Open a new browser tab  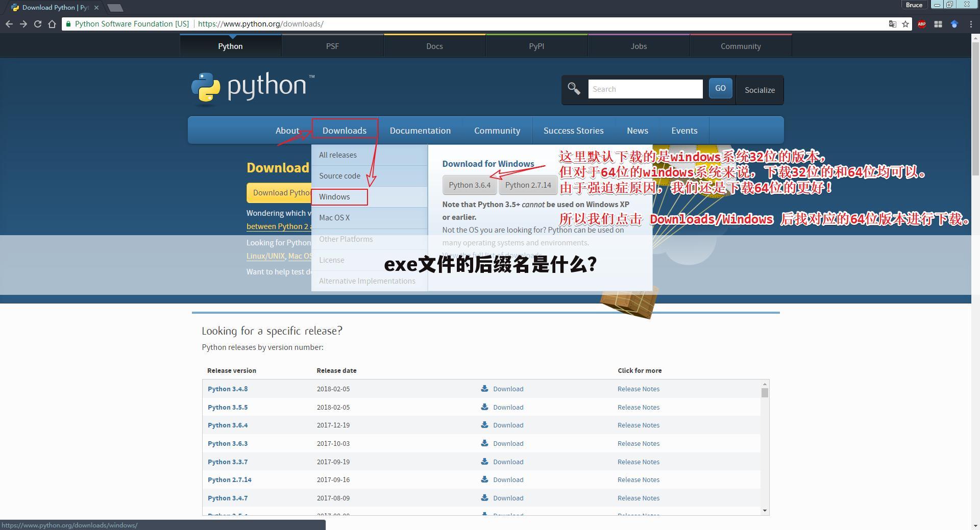(x=116, y=8)
